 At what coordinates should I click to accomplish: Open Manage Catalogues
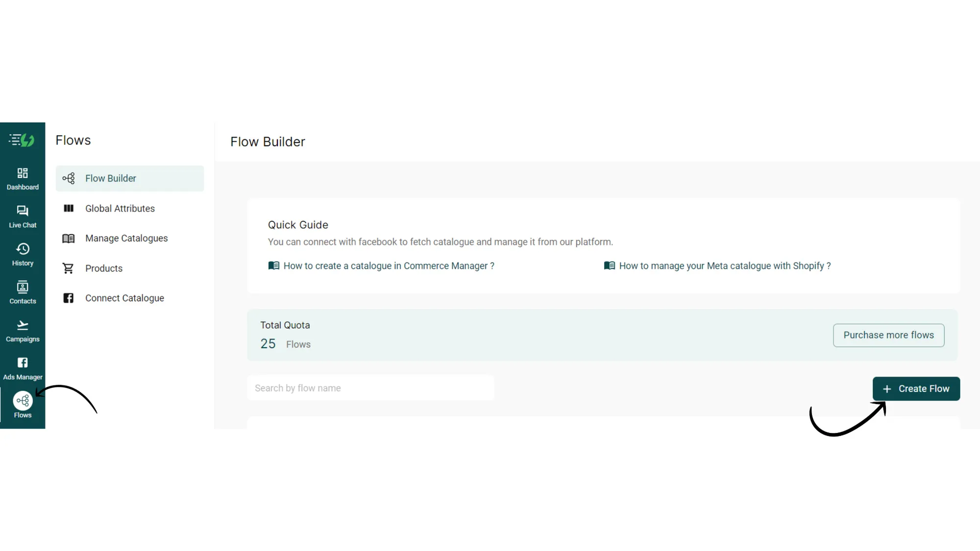[x=126, y=238]
